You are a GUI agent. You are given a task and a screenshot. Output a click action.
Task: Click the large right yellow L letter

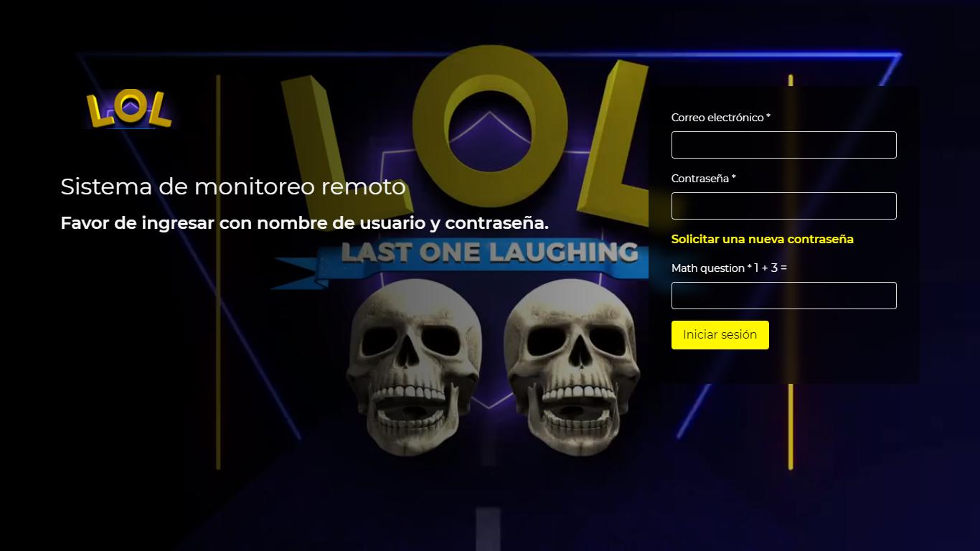pyautogui.click(x=617, y=136)
